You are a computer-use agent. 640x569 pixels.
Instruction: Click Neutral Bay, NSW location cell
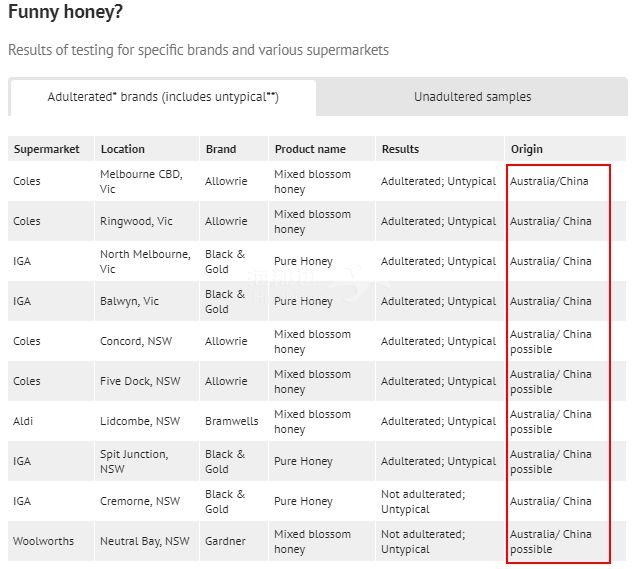pos(144,541)
